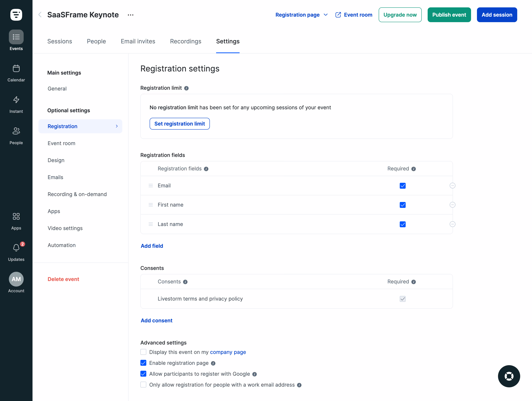Screen dimensions: 532x401
Task: Remove the Email field with minus icon
Action: click(x=452, y=186)
